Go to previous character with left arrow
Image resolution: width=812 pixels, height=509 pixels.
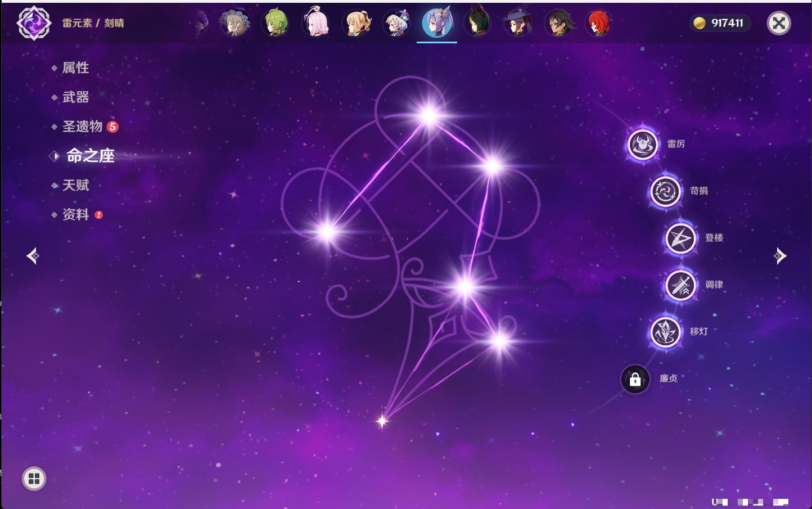click(x=33, y=256)
